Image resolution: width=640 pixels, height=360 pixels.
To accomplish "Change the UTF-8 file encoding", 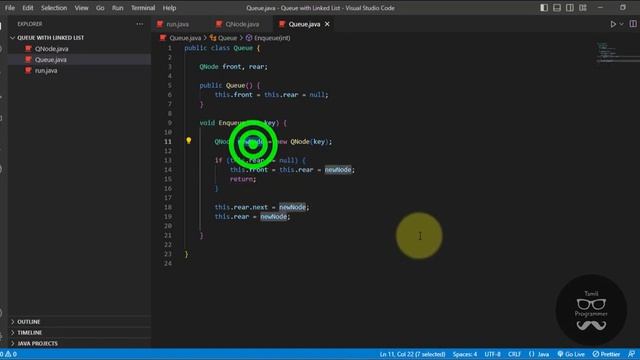I will [492, 354].
